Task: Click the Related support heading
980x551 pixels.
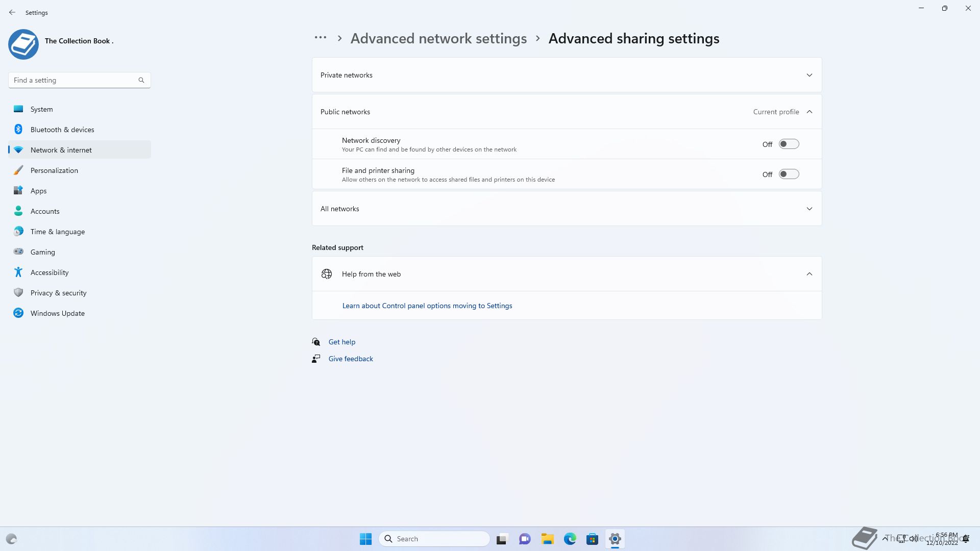Action: [337, 247]
